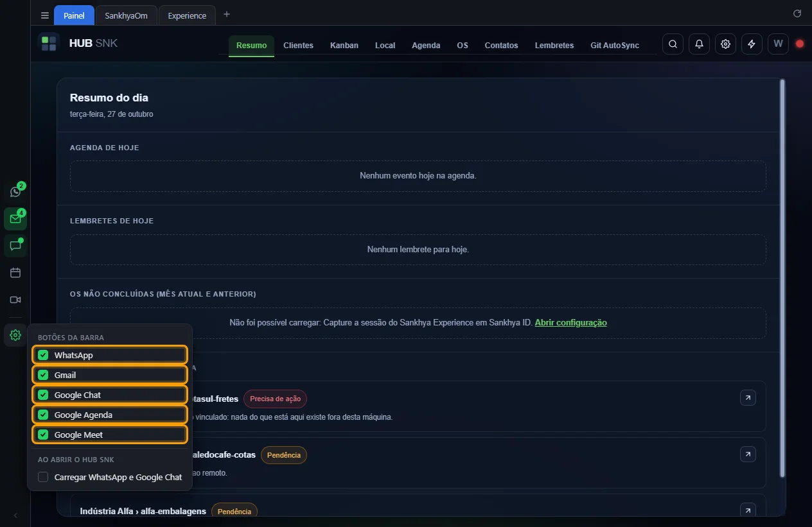The height and width of the screenshot is (527, 812).
Task: Switch to the SankhyaOm tab
Action: tap(126, 15)
